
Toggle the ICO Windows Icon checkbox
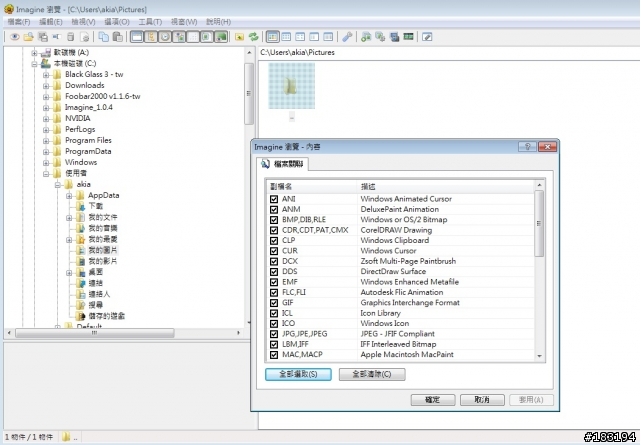pyautogui.click(x=274, y=324)
